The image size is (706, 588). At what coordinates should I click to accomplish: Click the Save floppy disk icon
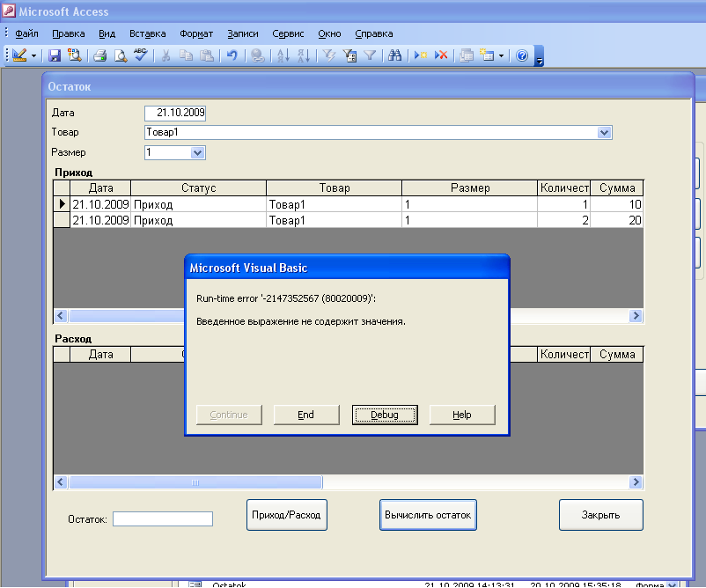(55, 55)
